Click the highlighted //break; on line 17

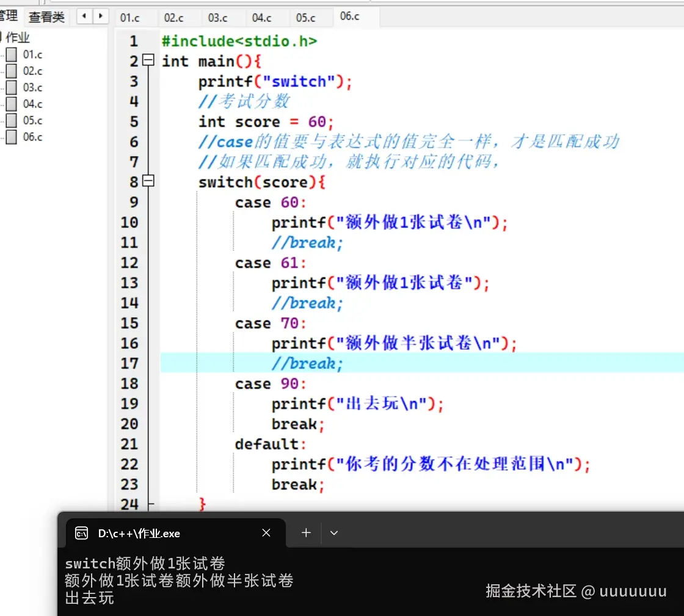[308, 364]
